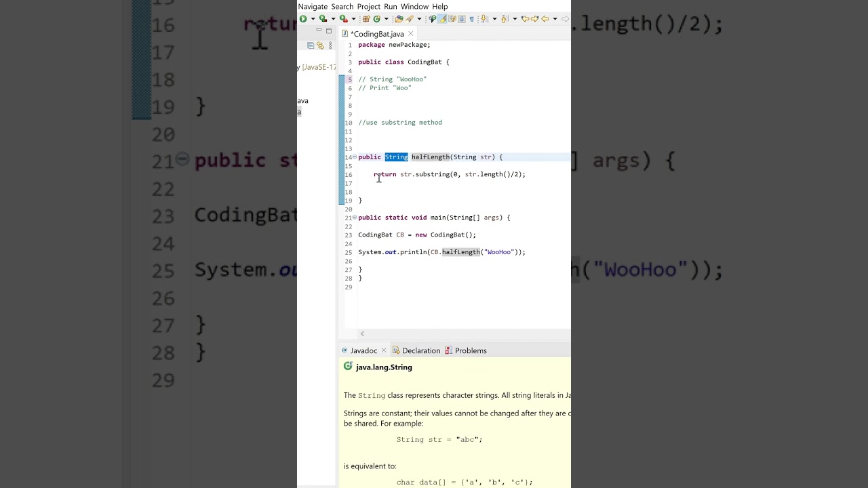Minimize the Package Explorer panel

[x=318, y=30]
